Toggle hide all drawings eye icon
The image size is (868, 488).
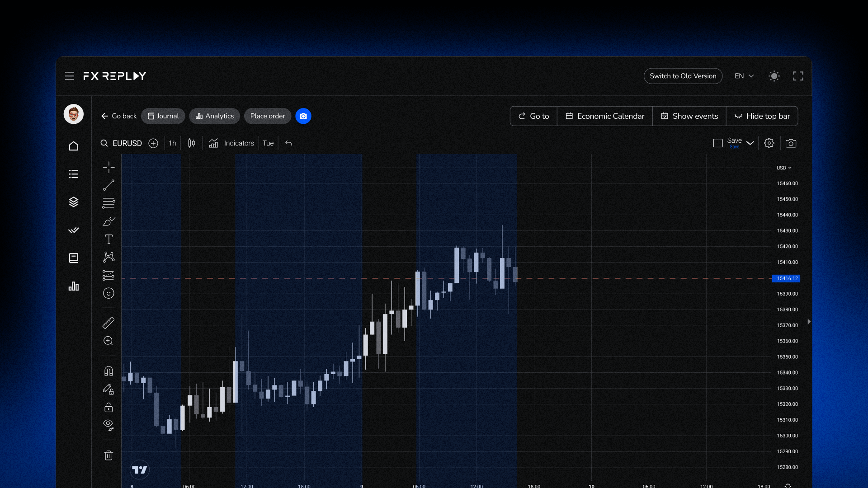(x=108, y=424)
